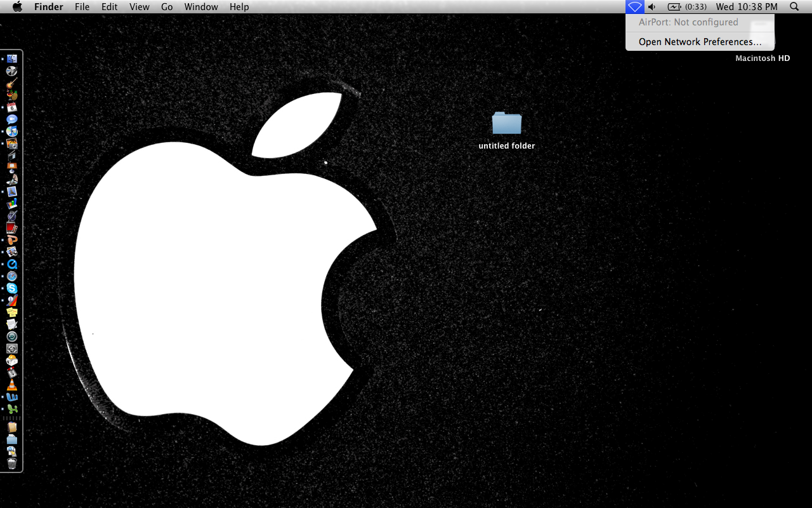Open iCal calendar in Dock

[11, 107]
